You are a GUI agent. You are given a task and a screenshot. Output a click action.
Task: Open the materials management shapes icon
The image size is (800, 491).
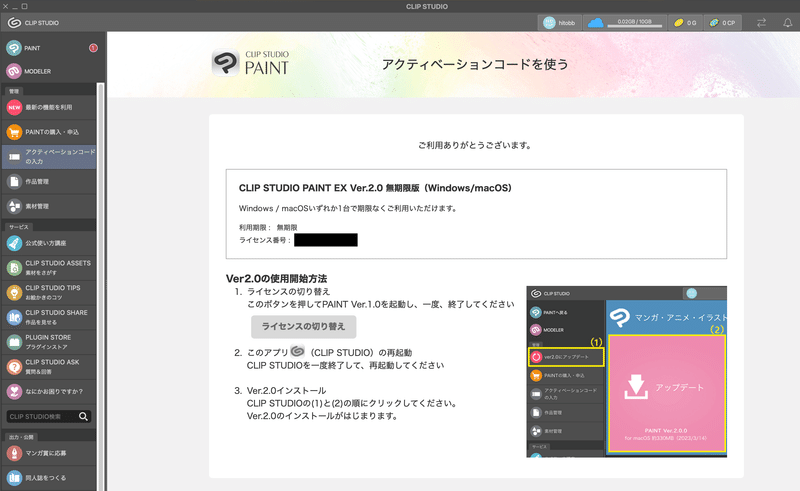(14, 206)
